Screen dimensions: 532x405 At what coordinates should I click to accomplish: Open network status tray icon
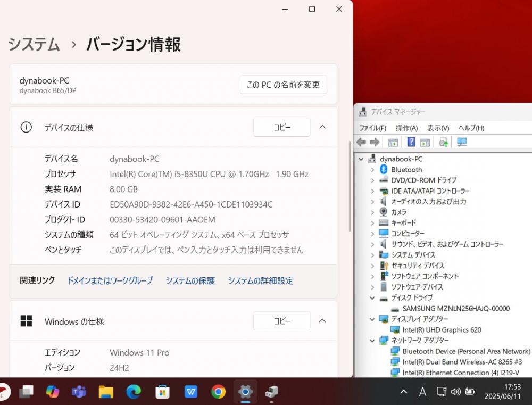[x=442, y=392]
